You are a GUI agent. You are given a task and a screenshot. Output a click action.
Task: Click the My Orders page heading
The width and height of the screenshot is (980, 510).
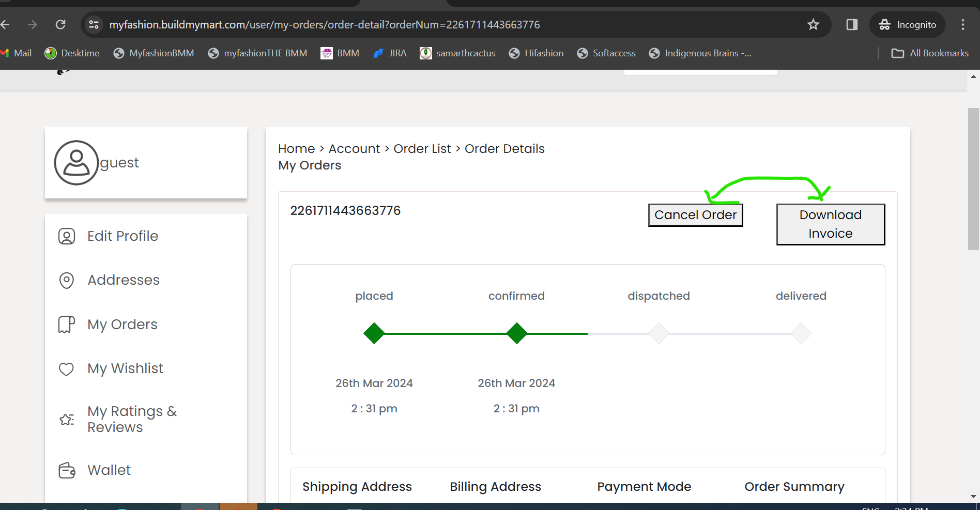click(310, 165)
